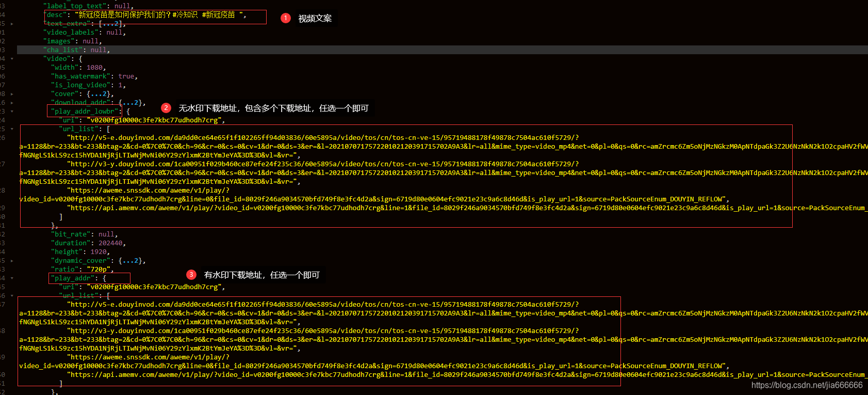Click the "bit_rate": null line
This screenshot has height=395, width=868.
(x=85, y=234)
